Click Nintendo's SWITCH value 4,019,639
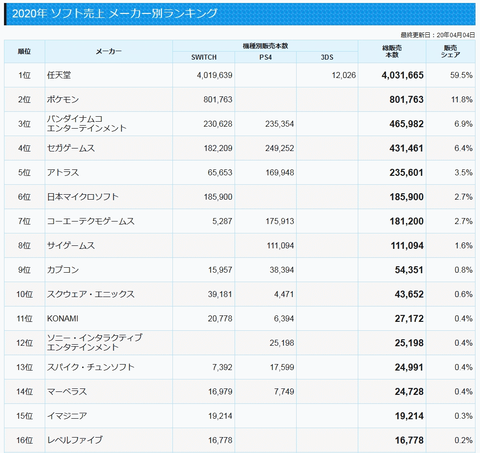The height and width of the screenshot is (453, 480). click(x=214, y=75)
